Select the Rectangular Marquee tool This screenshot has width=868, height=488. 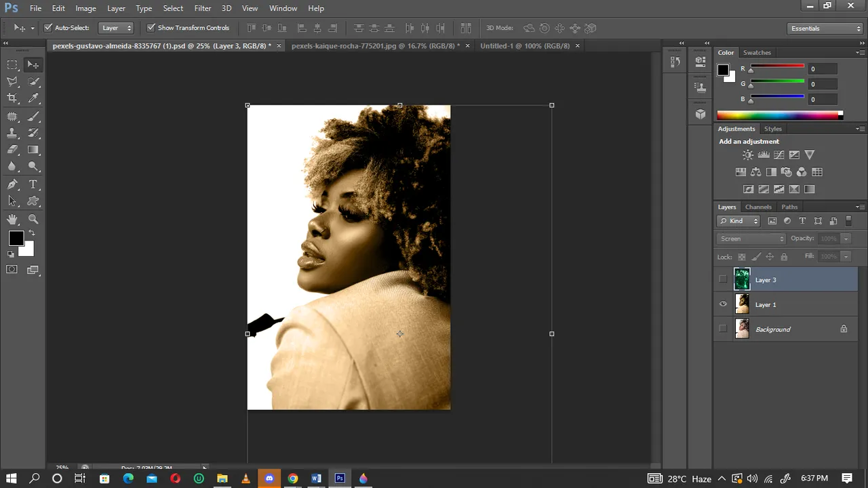coord(12,64)
